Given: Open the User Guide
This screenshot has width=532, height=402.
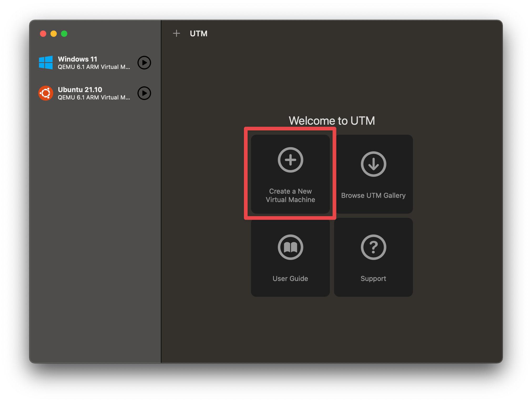Looking at the screenshot, I should coord(290,257).
